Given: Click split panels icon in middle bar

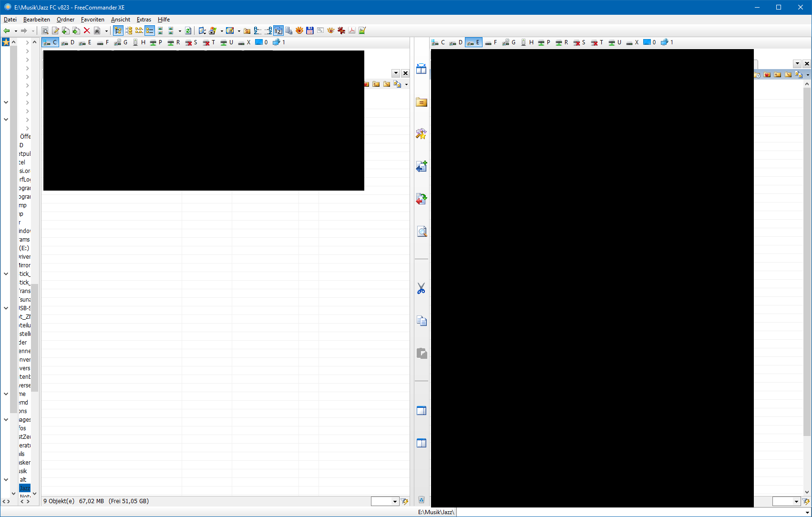Looking at the screenshot, I should point(421,69).
